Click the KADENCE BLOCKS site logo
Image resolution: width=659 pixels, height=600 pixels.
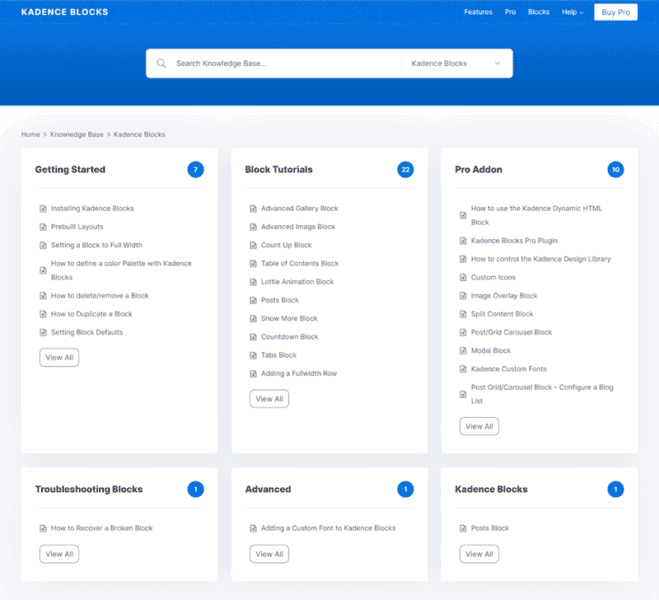(65, 12)
